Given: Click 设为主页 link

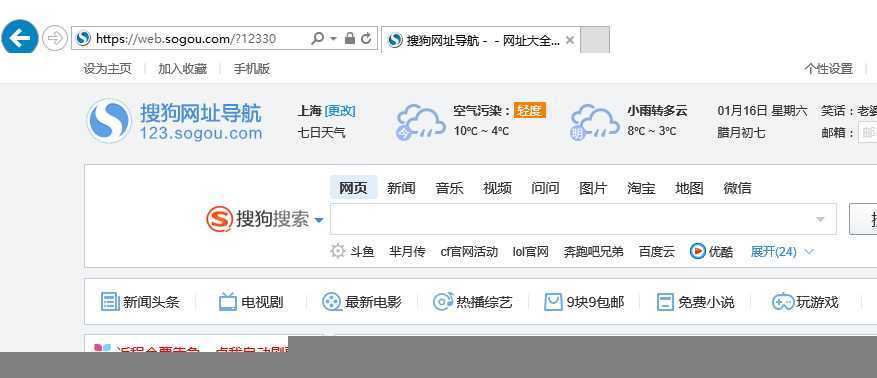Looking at the screenshot, I should (x=107, y=69).
